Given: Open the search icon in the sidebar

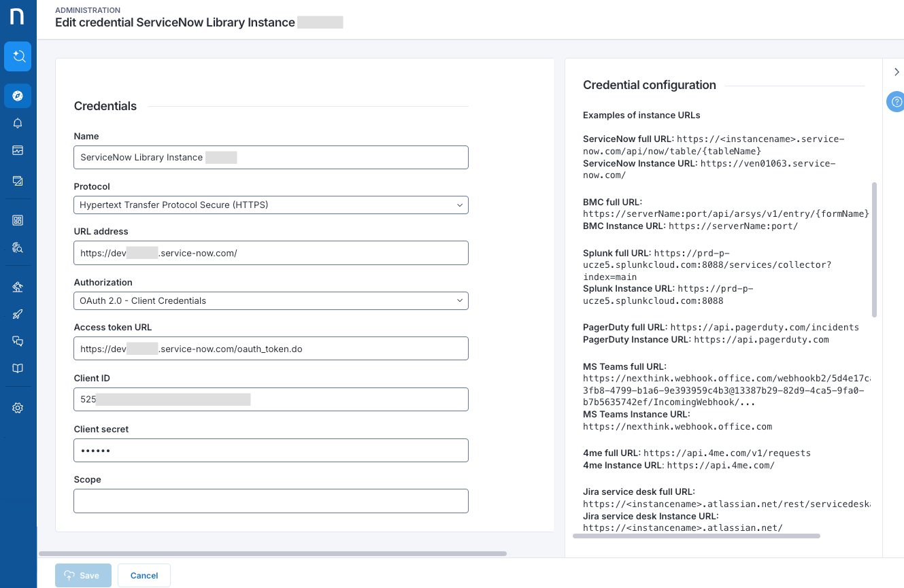Looking at the screenshot, I should tap(18, 56).
